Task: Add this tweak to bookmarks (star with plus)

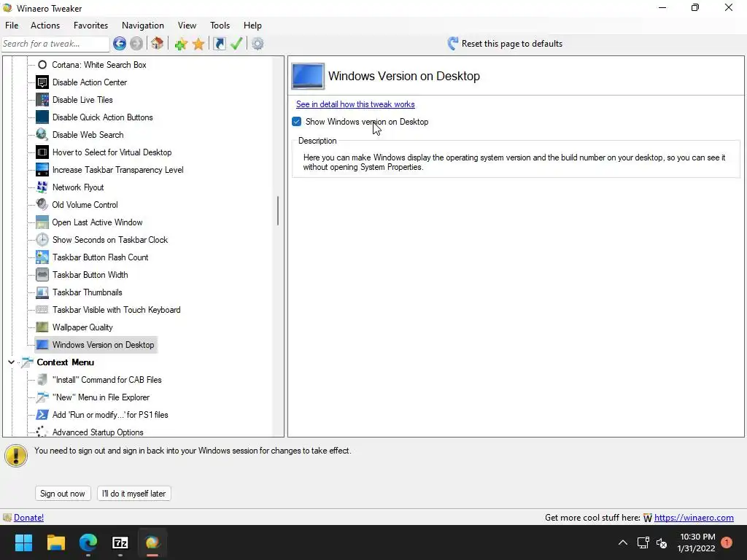Action: coord(181,44)
